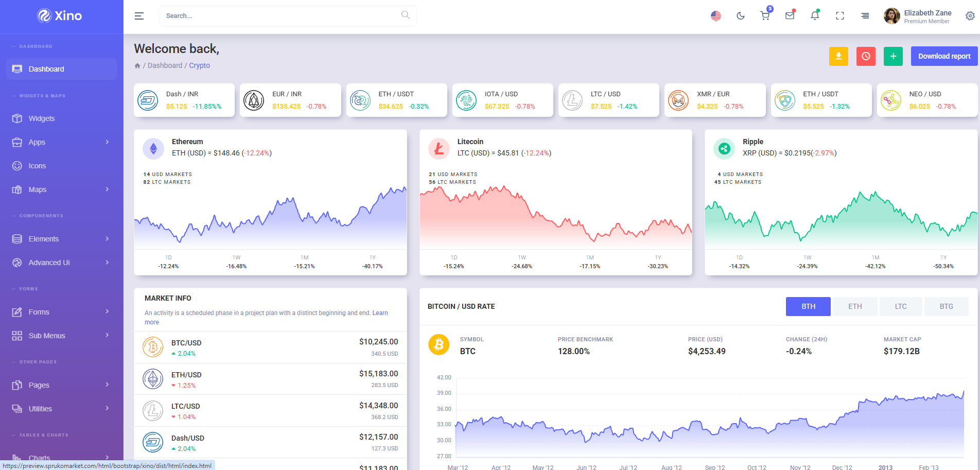This screenshot has height=470, width=980.
Task: Open the shopping cart icon
Action: tap(765, 15)
